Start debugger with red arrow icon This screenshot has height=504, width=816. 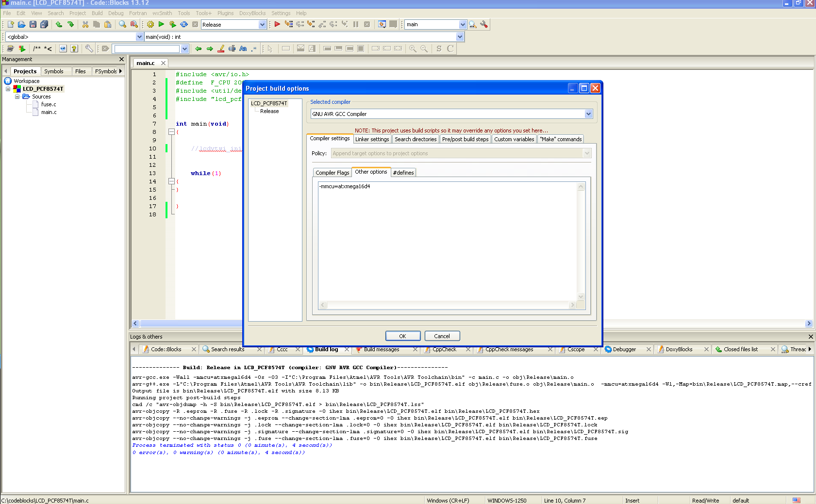pos(277,24)
